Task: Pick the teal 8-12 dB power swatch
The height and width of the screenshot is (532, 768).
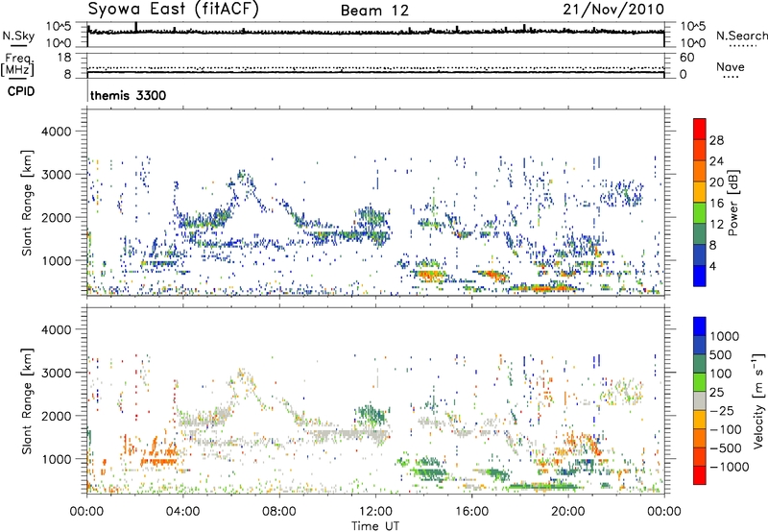Action: pos(700,234)
